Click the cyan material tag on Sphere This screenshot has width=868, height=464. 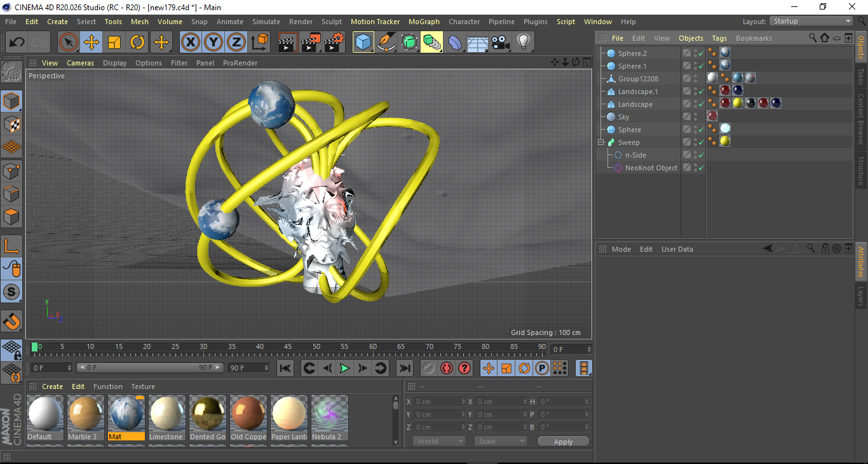click(725, 129)
